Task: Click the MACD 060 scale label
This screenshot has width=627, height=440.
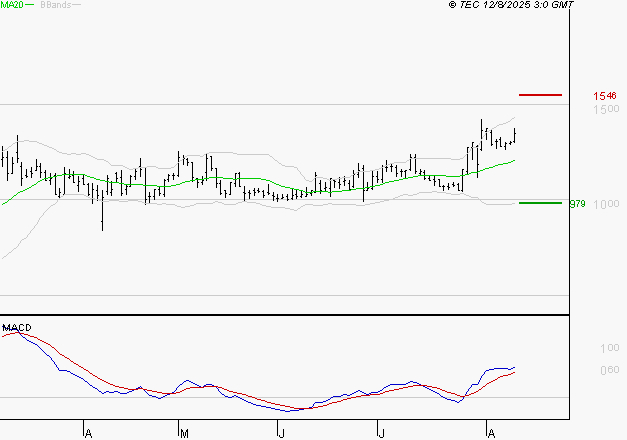Action: [610, 370]
